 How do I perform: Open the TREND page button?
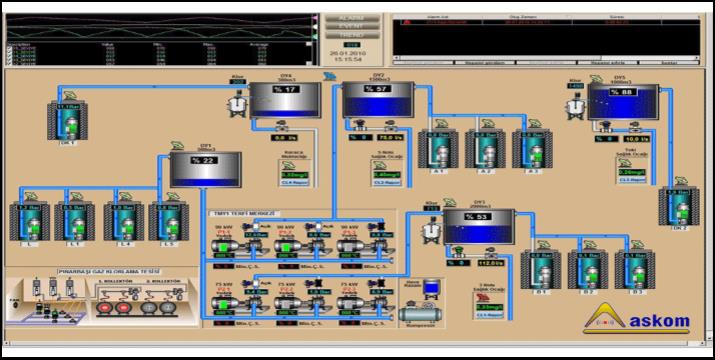tap(352, 35)
